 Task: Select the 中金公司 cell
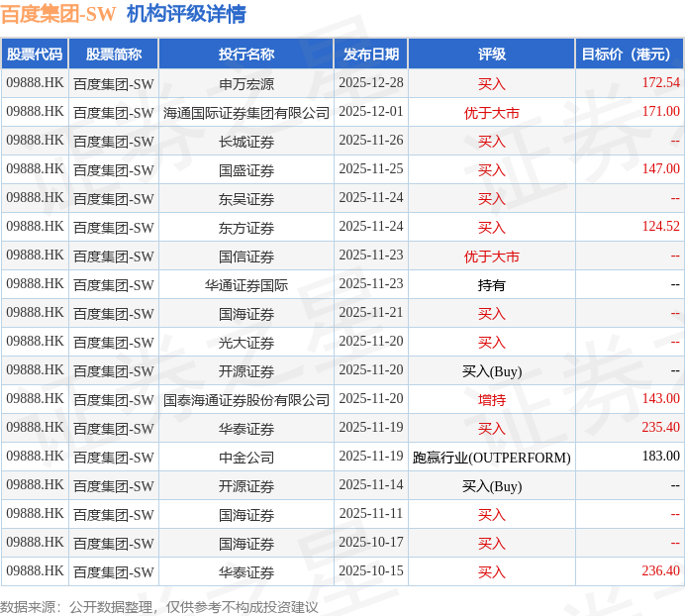[x=246, y=458]
